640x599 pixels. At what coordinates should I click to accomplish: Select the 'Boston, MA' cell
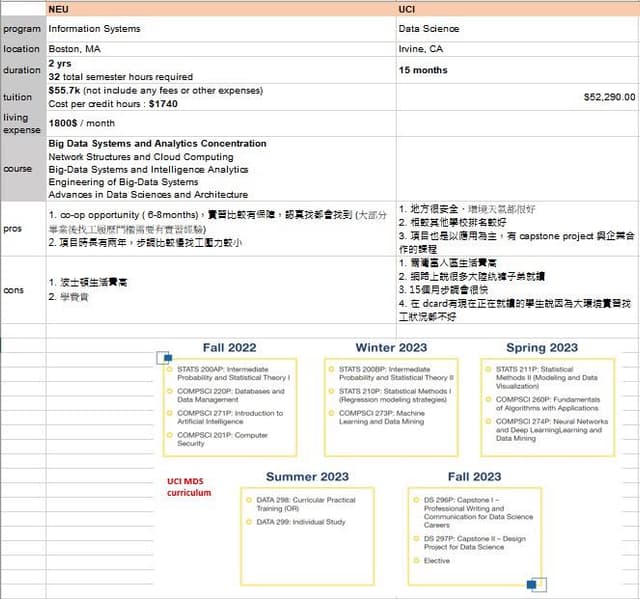pos(221,49)
